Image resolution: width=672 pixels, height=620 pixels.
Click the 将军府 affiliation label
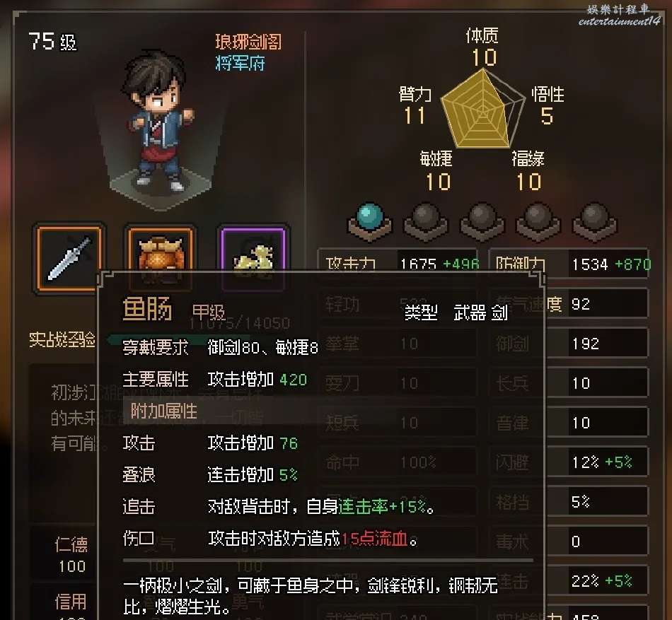[240, 63]
